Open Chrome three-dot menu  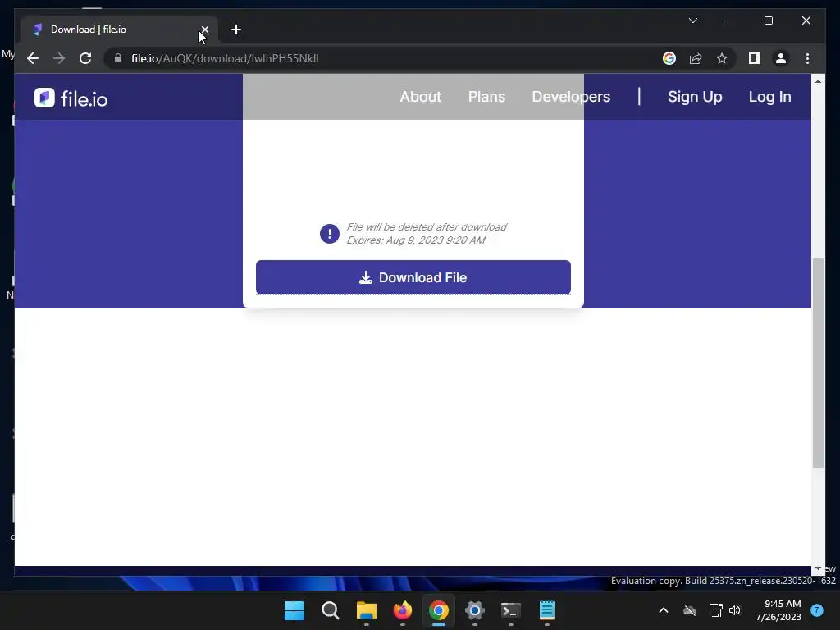(x=807, y=58)
